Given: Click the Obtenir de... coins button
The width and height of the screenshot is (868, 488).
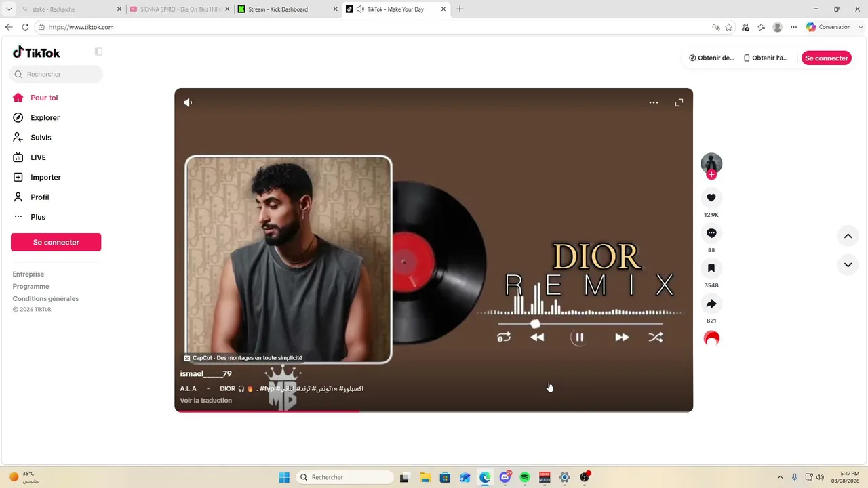Looking at the screenshot, I should coord(712,58).
